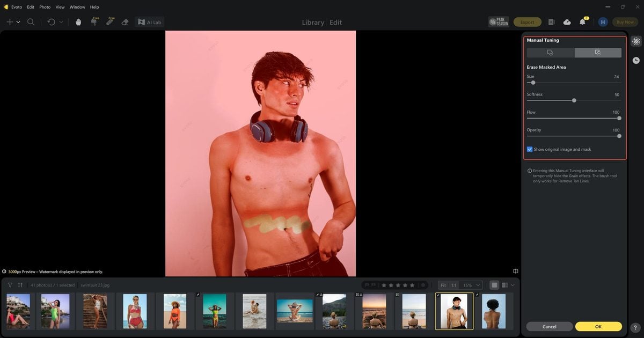Image resolution: width=644 pixels, height=338 pixels.
Task: Click the Size value 24
Action: point(617,77)
